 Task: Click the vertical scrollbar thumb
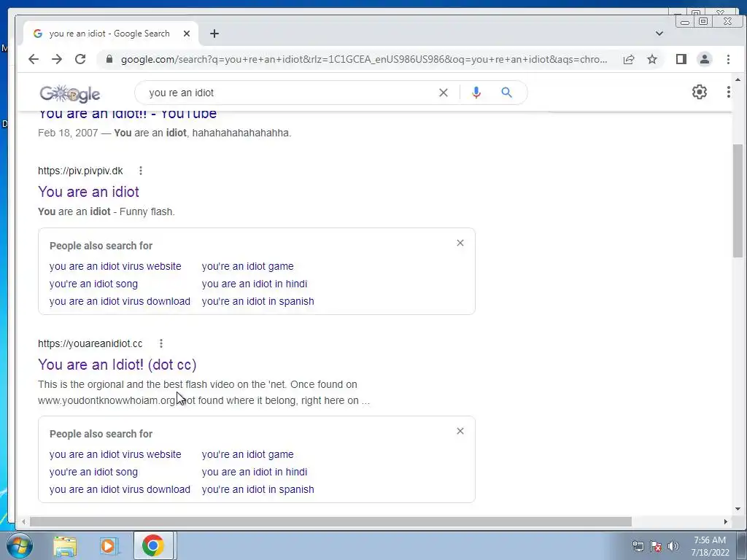738,201
